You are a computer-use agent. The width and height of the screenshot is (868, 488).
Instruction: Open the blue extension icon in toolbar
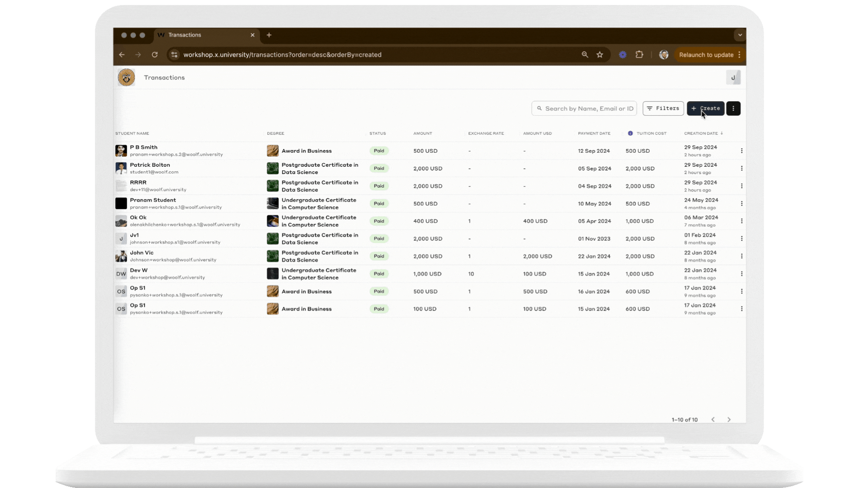pos(623,55)
